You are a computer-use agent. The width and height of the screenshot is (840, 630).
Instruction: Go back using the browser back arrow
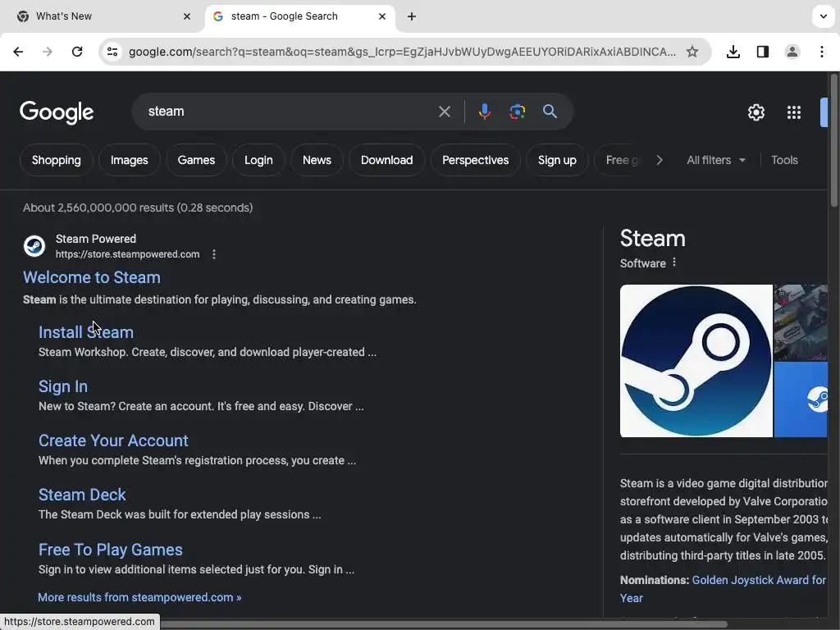(x=18, y=52)
